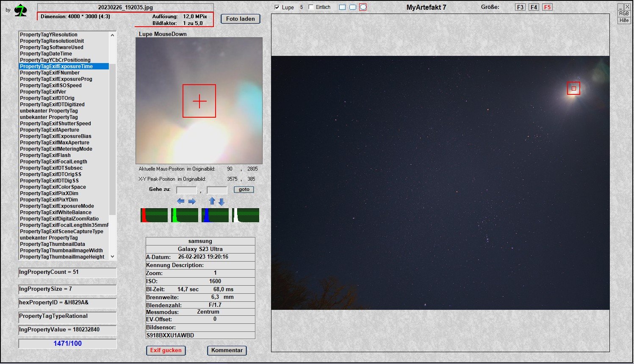
Task: Click the right arrow navigation icon
Action: pyautogui.click(x=192, y=201)
